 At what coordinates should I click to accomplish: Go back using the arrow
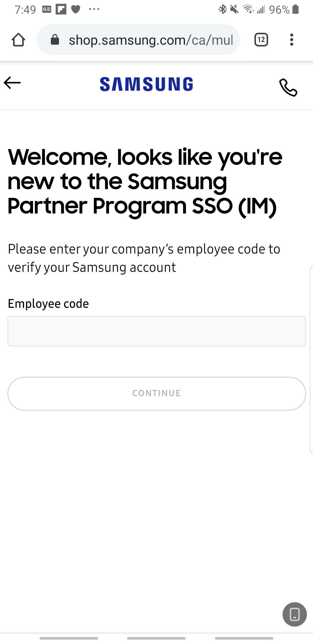pyautogui.click(x=12, y=84)
